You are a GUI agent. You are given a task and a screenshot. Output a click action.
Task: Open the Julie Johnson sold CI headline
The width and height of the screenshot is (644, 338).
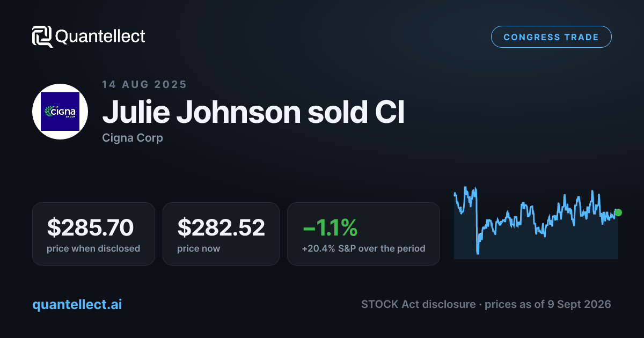click(x=253, y=112)
